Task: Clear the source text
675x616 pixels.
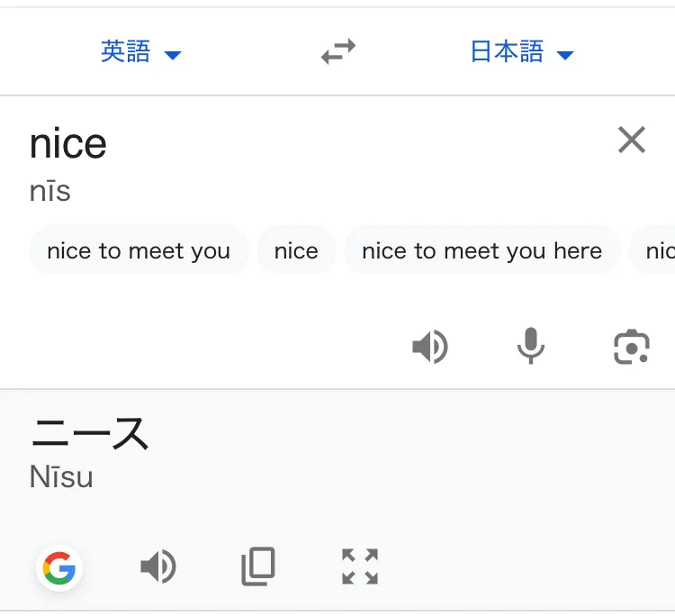Action: pos(632,140)
